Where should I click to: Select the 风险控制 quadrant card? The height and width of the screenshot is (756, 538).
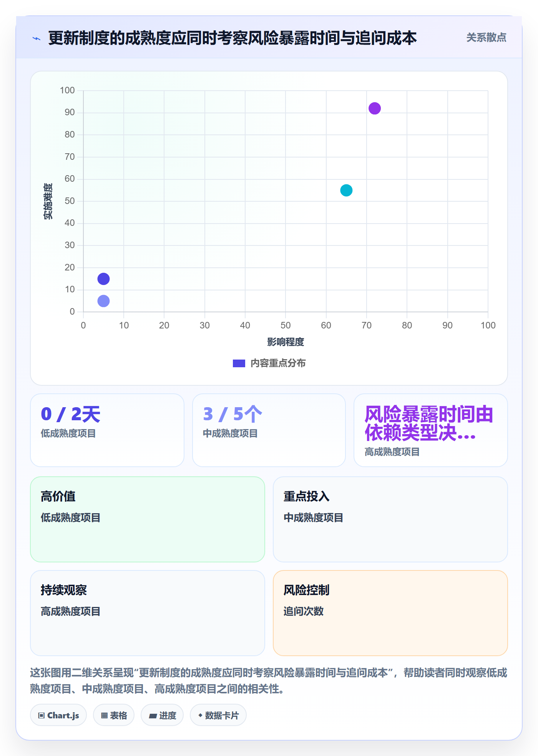click(x=390, y=613)
